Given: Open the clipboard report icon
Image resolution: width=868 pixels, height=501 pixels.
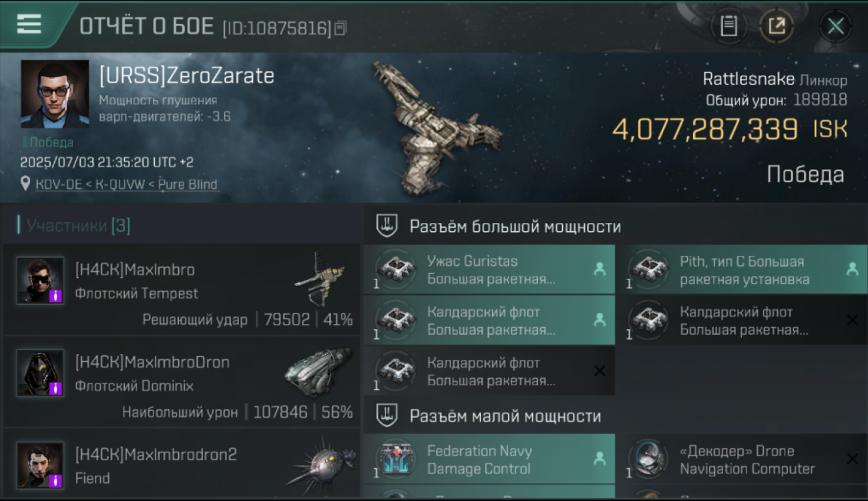Looking at the screenshot, I should pyautogui.click(x=728, y=27).
